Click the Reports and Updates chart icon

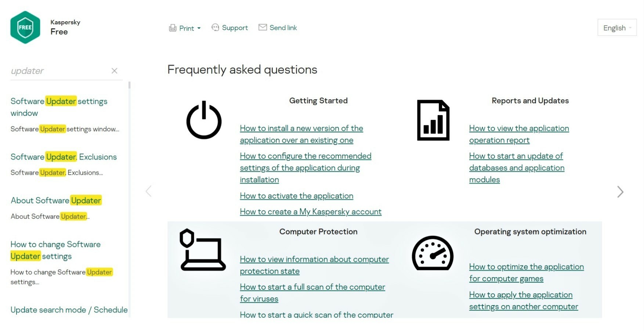click(433, 120)
